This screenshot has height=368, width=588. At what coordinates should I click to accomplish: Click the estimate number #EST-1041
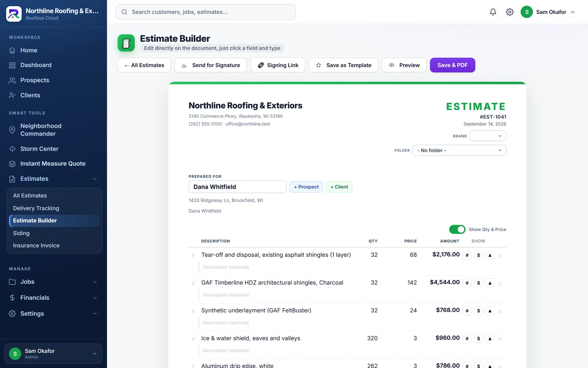click(493, 117)
